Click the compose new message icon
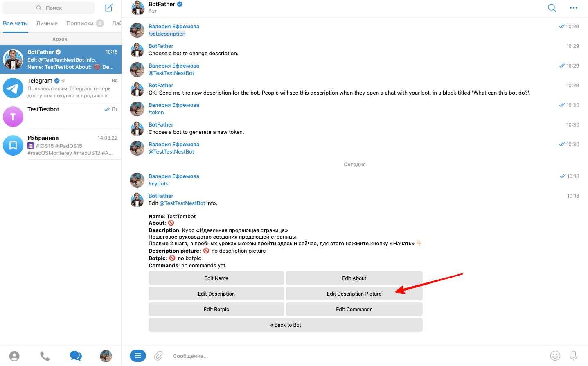 [108, 8]
